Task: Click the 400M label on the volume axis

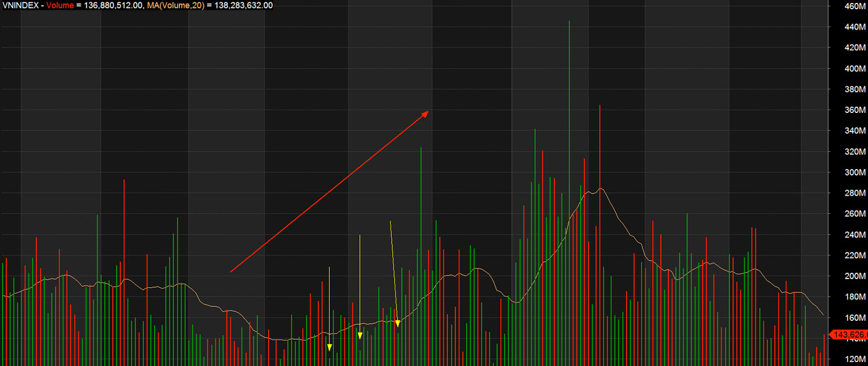Action: (854, 69)
